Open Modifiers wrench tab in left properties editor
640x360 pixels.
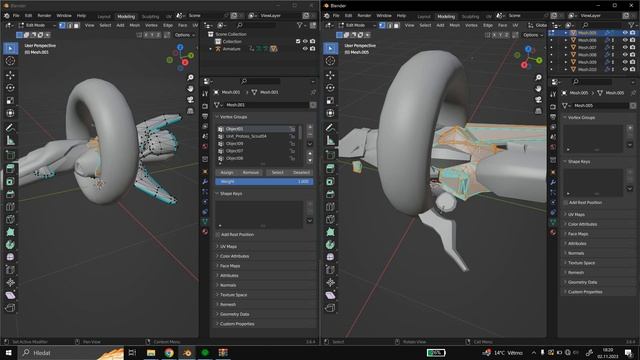click(x=205, y=182)
